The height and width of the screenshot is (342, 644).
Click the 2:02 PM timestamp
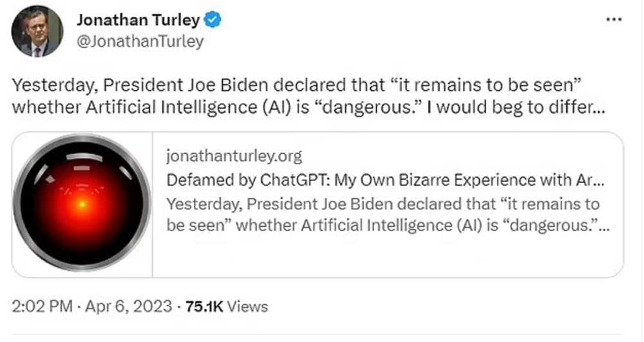(x=43, y=306)
